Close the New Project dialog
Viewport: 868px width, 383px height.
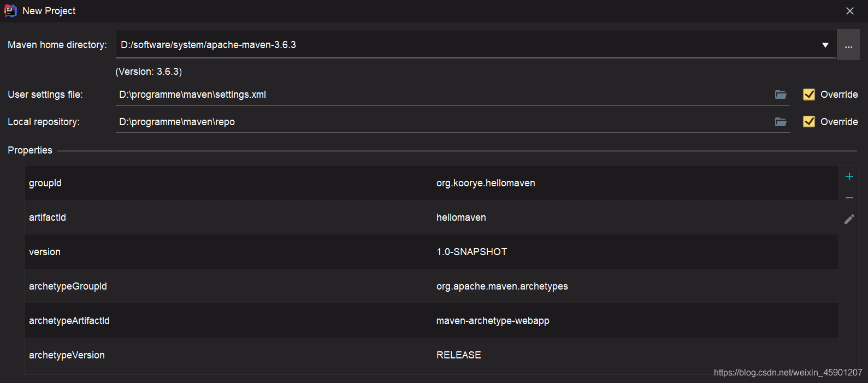coord(850,11)
